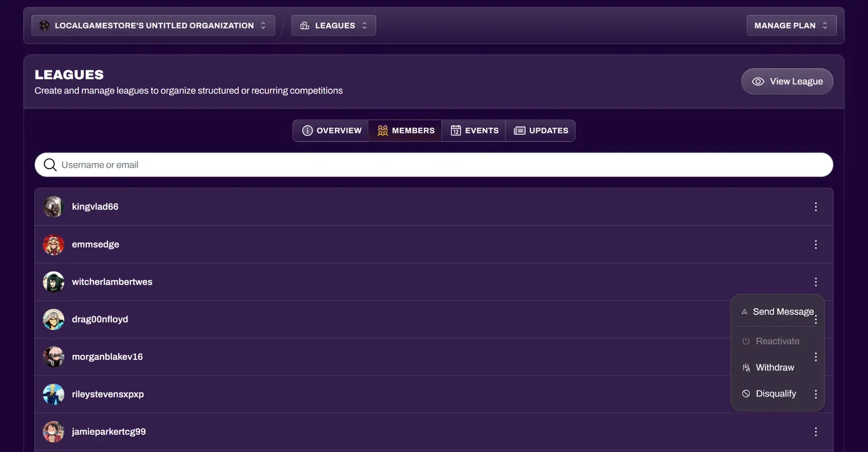Select the morganblakev16 username
The image size is (868, 452).
tap(107, 357)
